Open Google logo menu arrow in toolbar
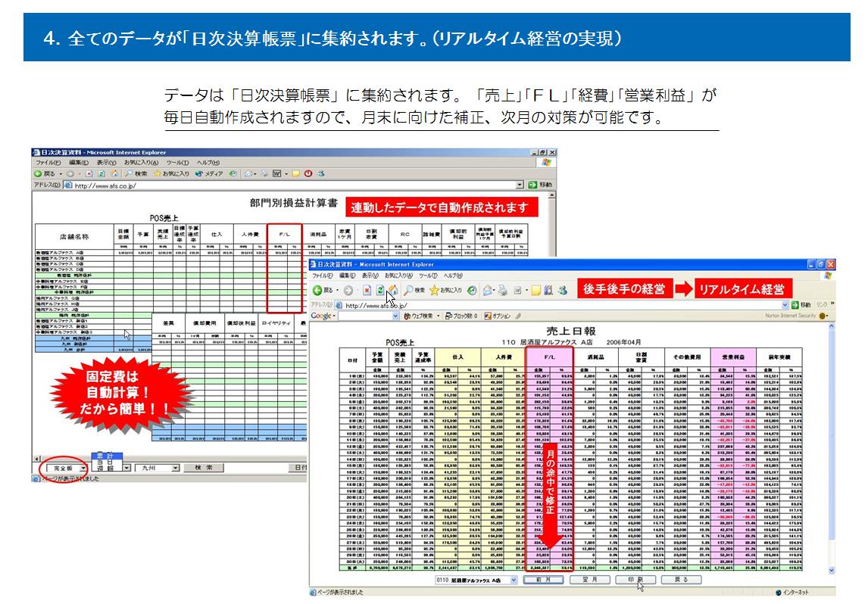The image size is (868, 604). pos(334,316)
